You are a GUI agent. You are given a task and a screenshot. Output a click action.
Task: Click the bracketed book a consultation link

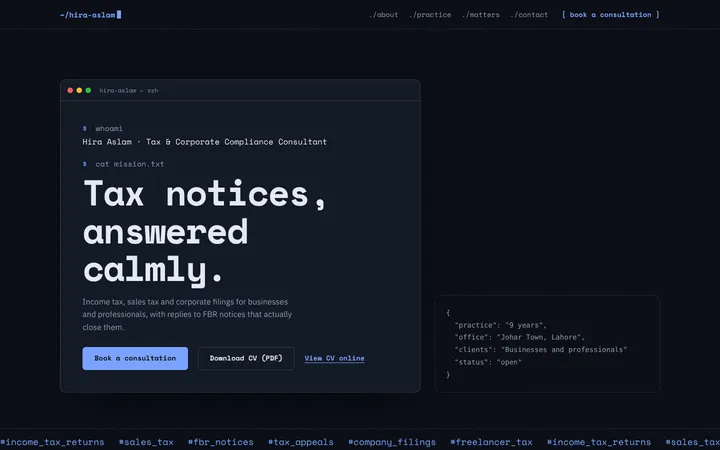pos(611,15)
